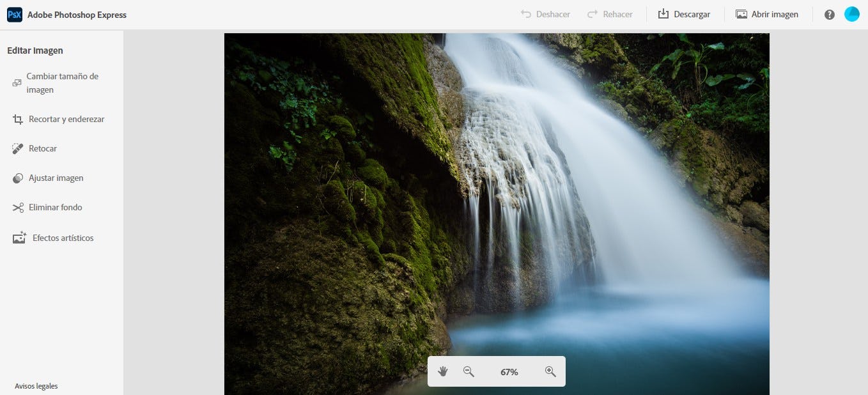Select Ajustar imagen from the sidebar
The height and width of the screenshot is (395, 868).
56,178
